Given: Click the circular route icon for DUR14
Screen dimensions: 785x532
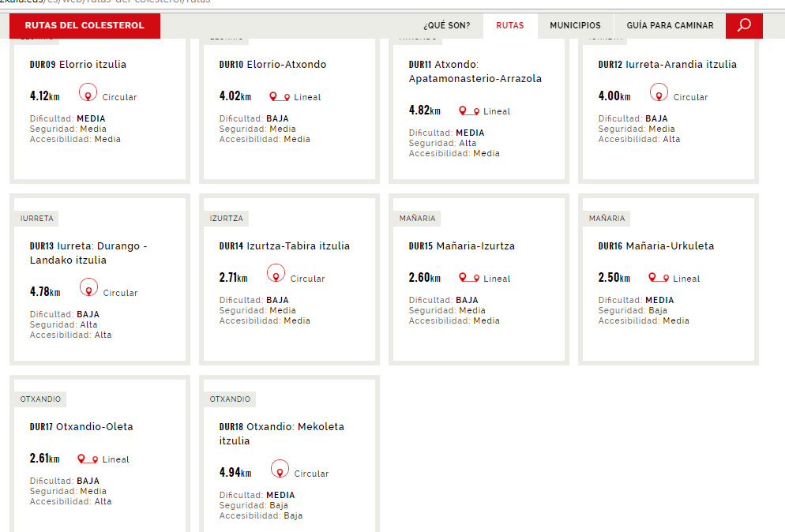Looking at the screenshot, I should 276,275.
